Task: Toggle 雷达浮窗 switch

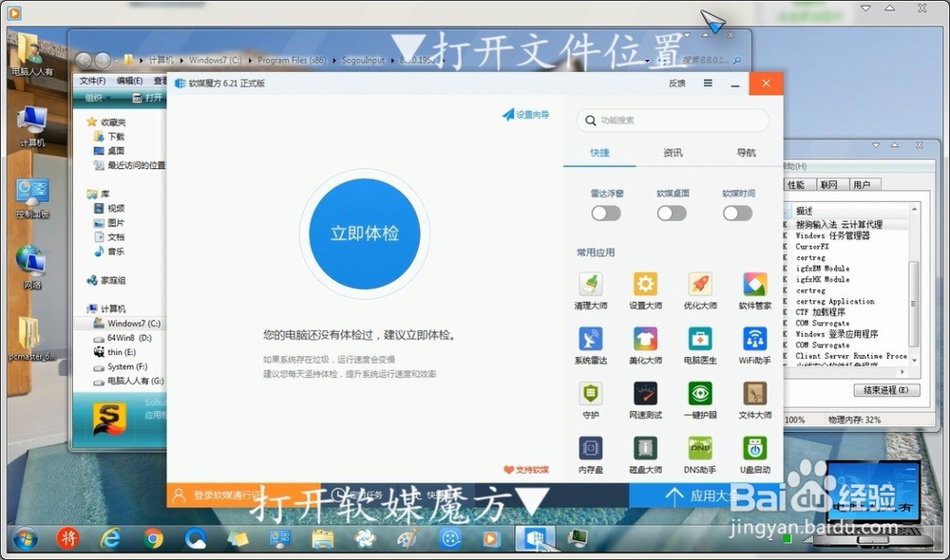Action: tap(606, 214)
